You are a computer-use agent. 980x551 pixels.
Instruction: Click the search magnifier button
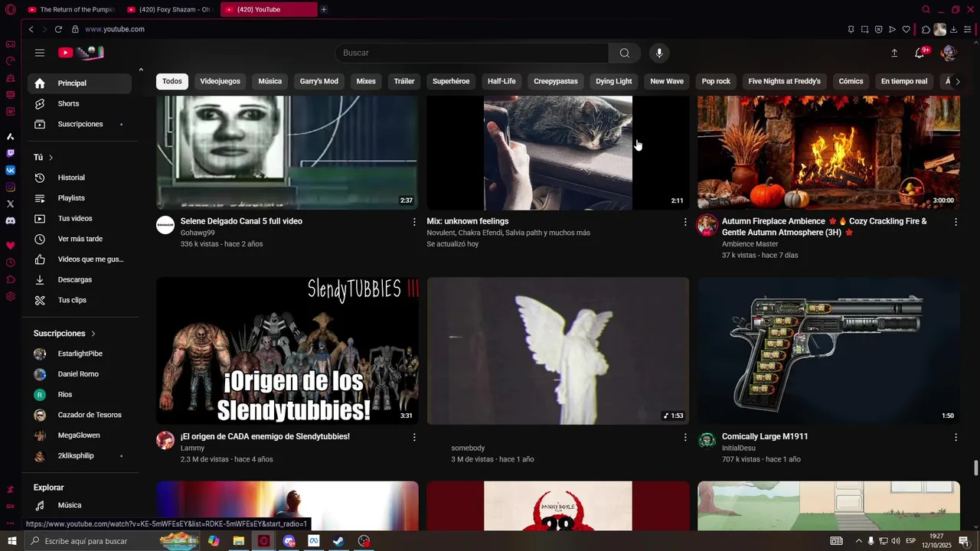coord(625,53)
